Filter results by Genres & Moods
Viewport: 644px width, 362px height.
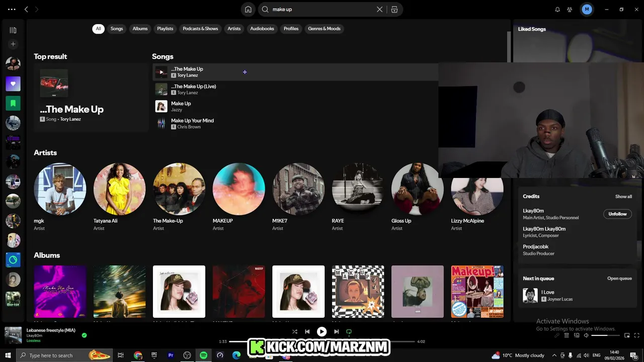(x=324, y=29)
